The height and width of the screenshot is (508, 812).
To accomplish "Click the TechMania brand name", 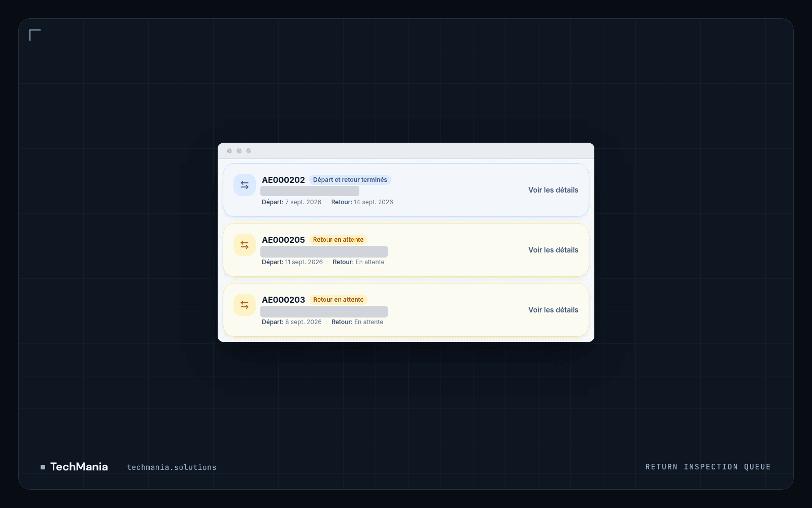I will pyautogui.click(x=79, y=467).
